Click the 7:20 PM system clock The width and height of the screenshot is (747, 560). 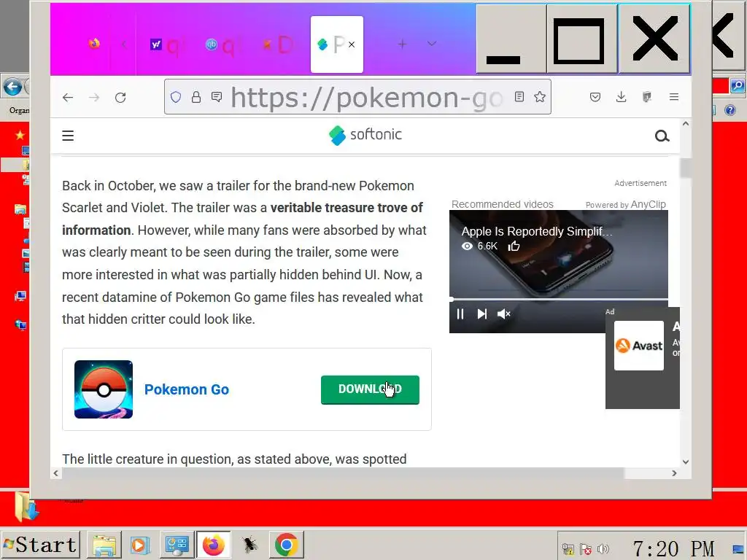pyautogui.click(x=673, y=548)
